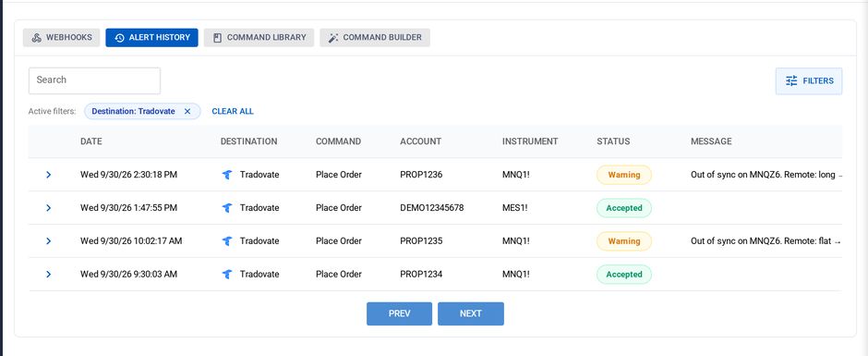The width and height of the screenshot is (868, 356).
Task: Click the COMMAND column header
Action: (x=338, y=141)
